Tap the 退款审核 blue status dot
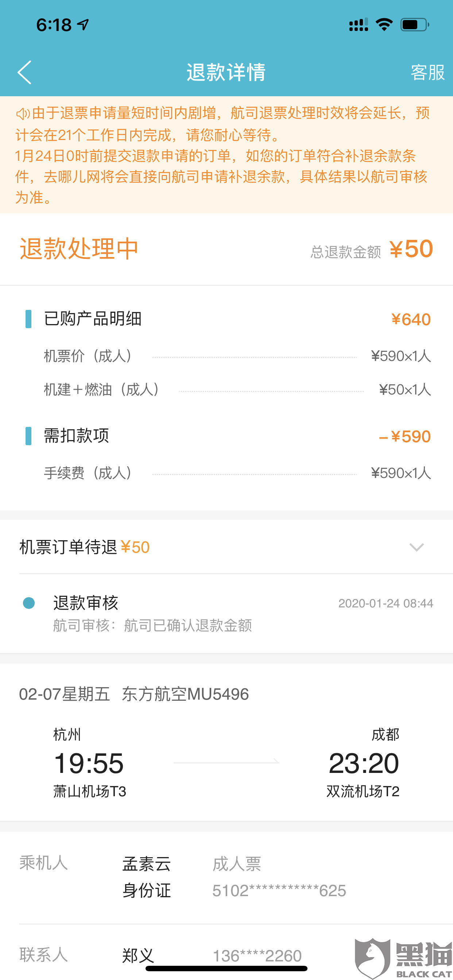 tap(29, 603)
